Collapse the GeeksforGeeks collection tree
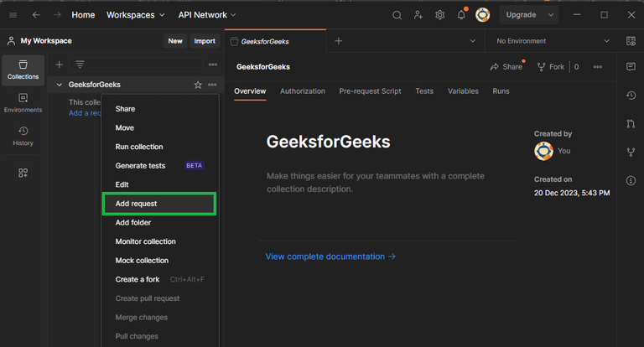This screenshot has height=347, width=644. coord(60,85)
